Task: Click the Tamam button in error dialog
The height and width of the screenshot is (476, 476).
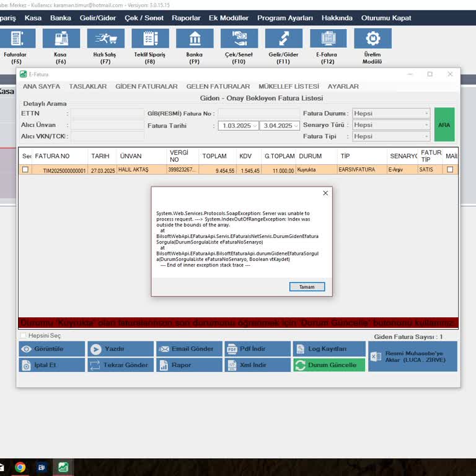Action: pyautogui.click(x=307, y=287)
